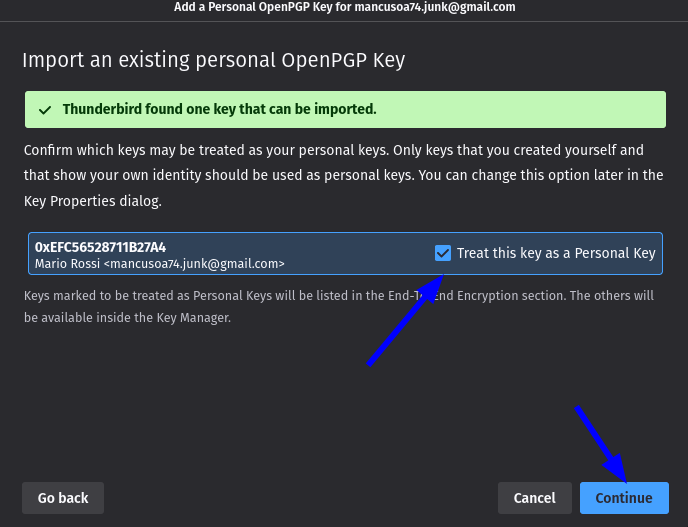Image resolution: width=688 pixels, height=527 pixels.
Task: Click the dialog title 'Add a Personal OpenPGP Key'
Action: pos(253,7)
